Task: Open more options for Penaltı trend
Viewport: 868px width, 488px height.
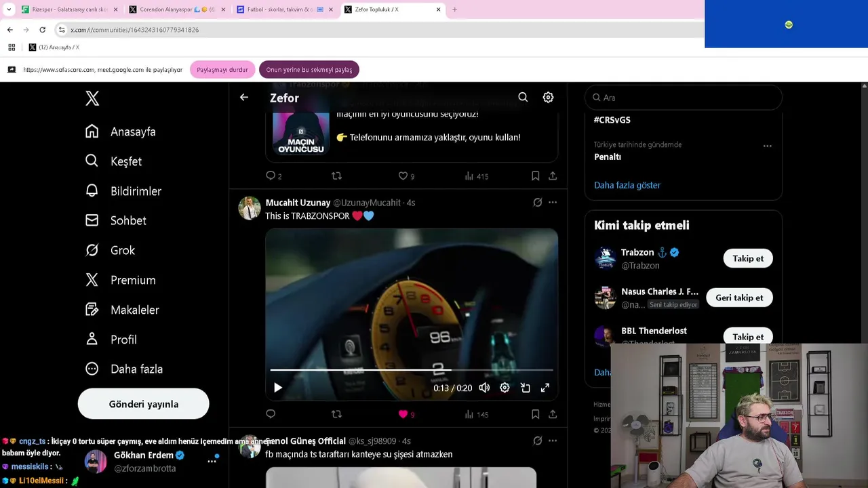Action: pyautogui.click(x=767, y=146)
